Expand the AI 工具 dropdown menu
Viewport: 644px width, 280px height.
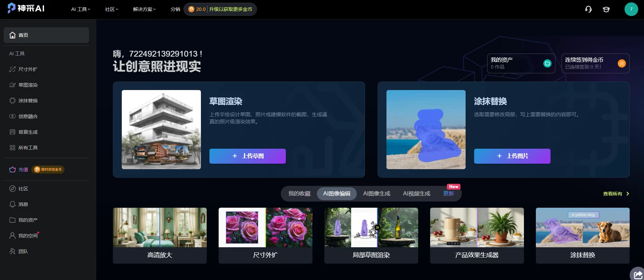pyautogui.click(x=80, y=9)
